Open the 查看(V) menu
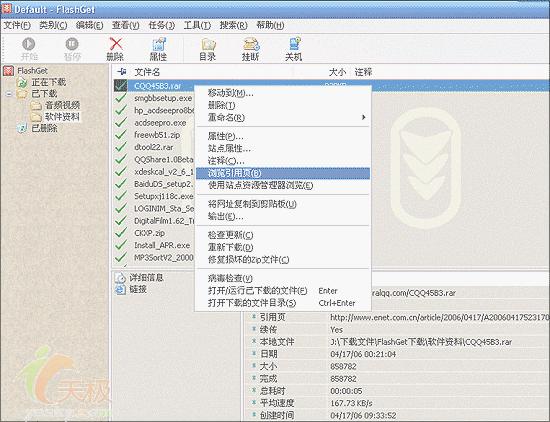Screen dimensions: 550x422 pos(126,25)
